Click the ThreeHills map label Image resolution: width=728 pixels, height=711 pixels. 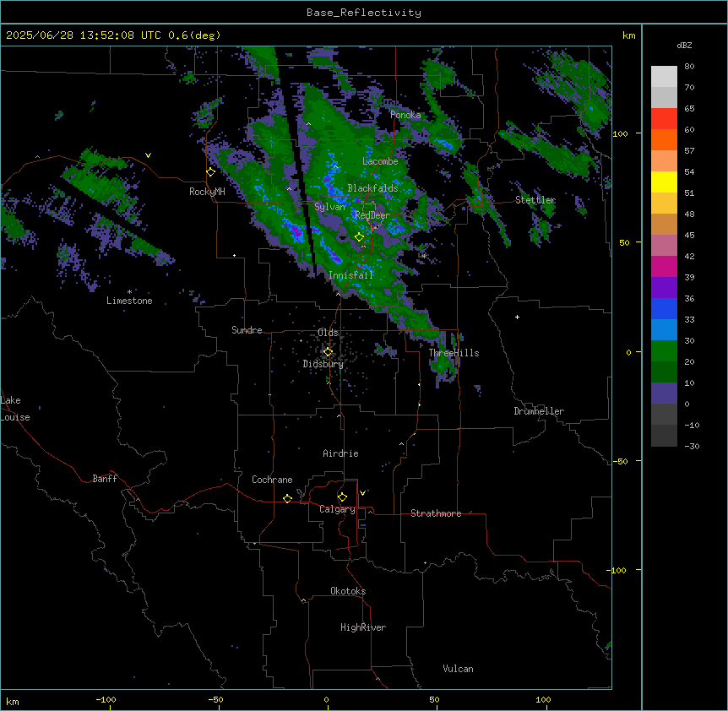(x=454, y=353)
